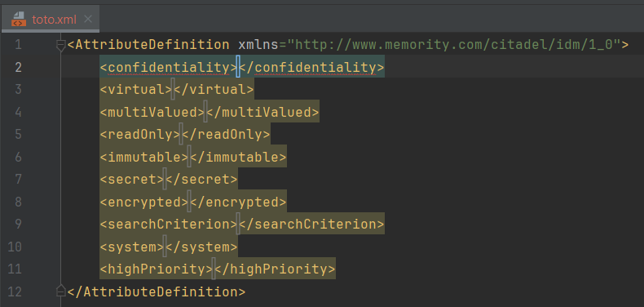Place cursor between searchCriterion tags

click(238, 224)
